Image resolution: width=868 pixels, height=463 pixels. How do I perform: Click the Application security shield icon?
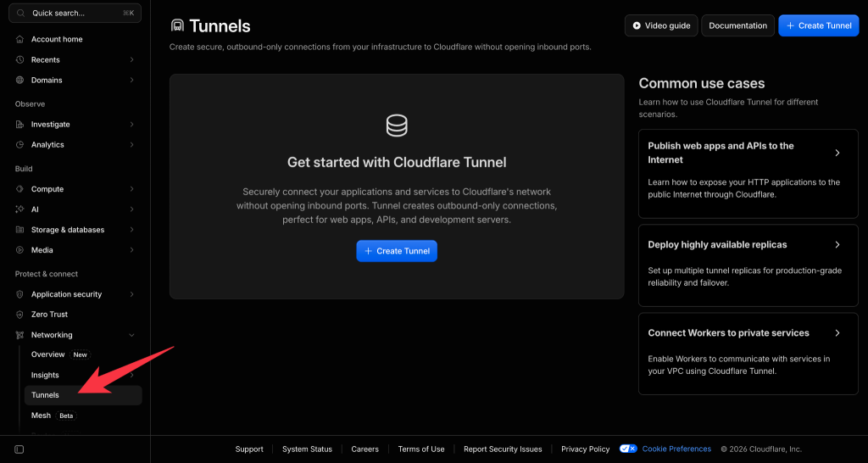[x=20, y=294]
